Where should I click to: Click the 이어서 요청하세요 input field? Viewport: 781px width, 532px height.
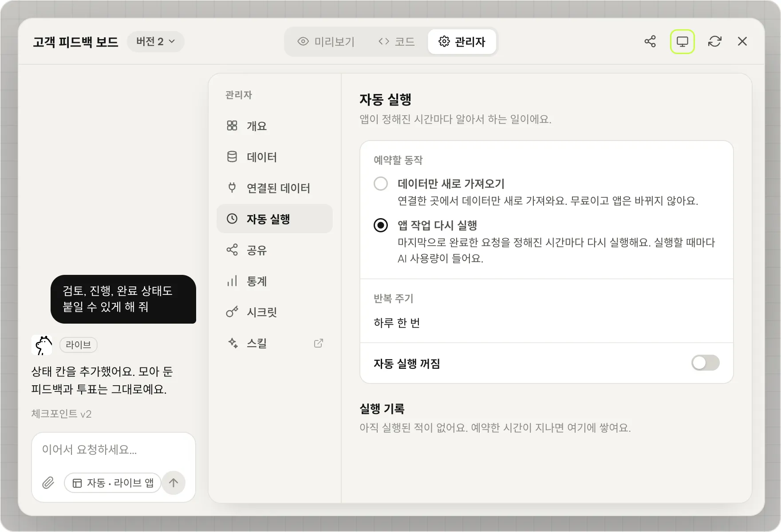pos(113,450)
